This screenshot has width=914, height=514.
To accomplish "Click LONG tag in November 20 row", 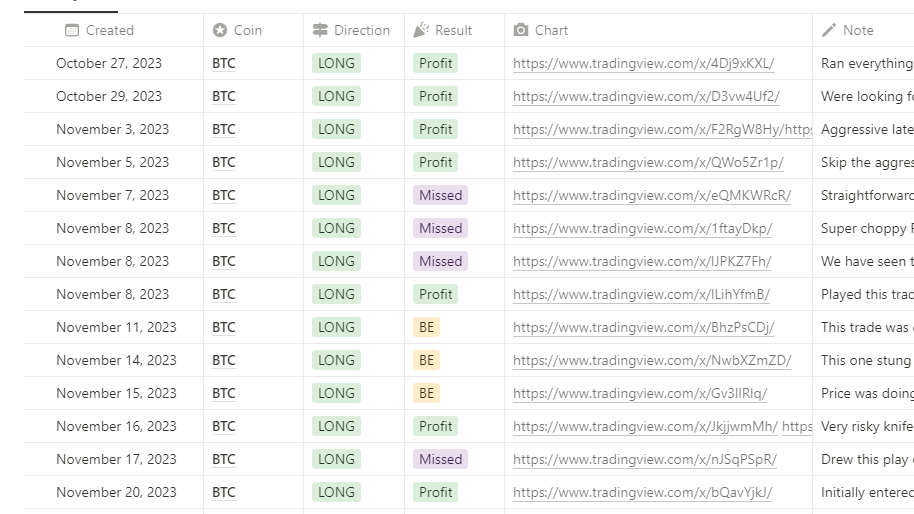I will [336, 492].
